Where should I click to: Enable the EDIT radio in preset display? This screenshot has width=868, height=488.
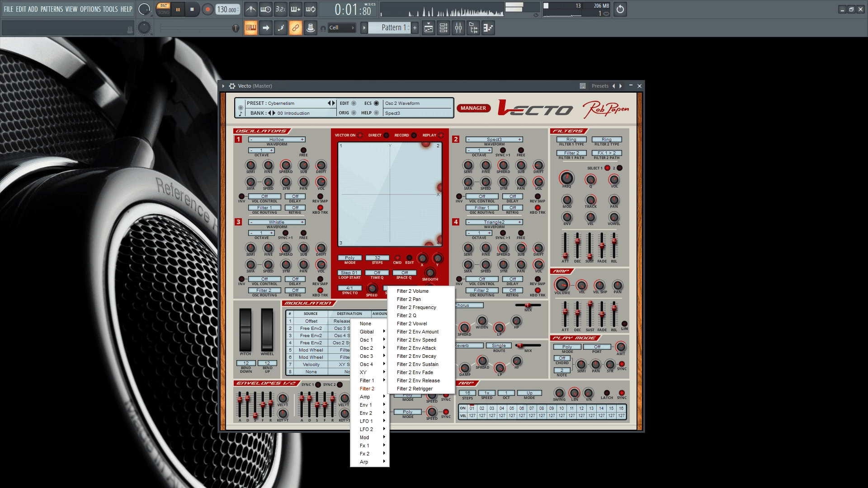[x=354, y=103]
